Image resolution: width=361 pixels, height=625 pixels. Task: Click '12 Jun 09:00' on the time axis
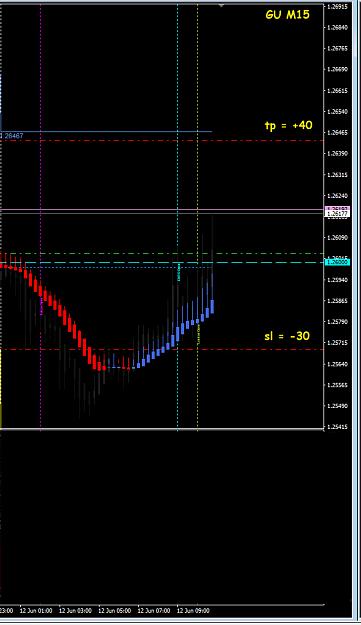pos(193,611)
